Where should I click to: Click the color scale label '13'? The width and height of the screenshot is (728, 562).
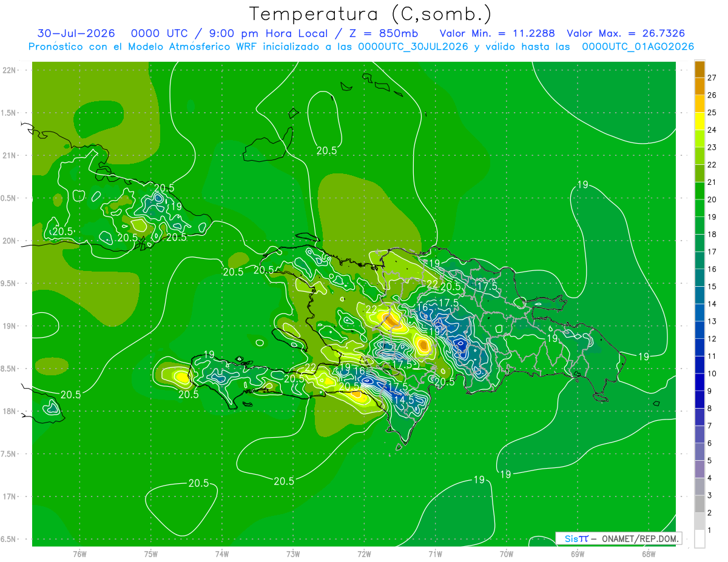point(712,321)
